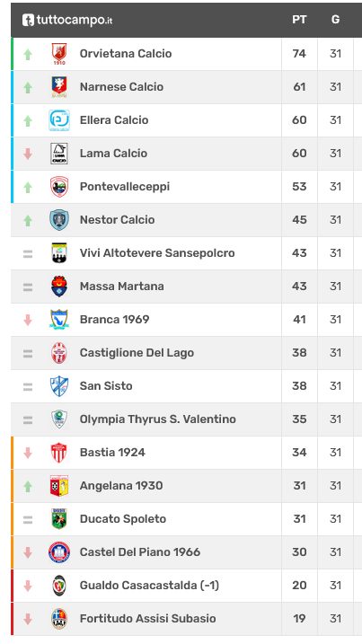This screenshot has height=644, width=362.
Task: Open the Angelana 1930 team badge
Action: coord(59,486)
